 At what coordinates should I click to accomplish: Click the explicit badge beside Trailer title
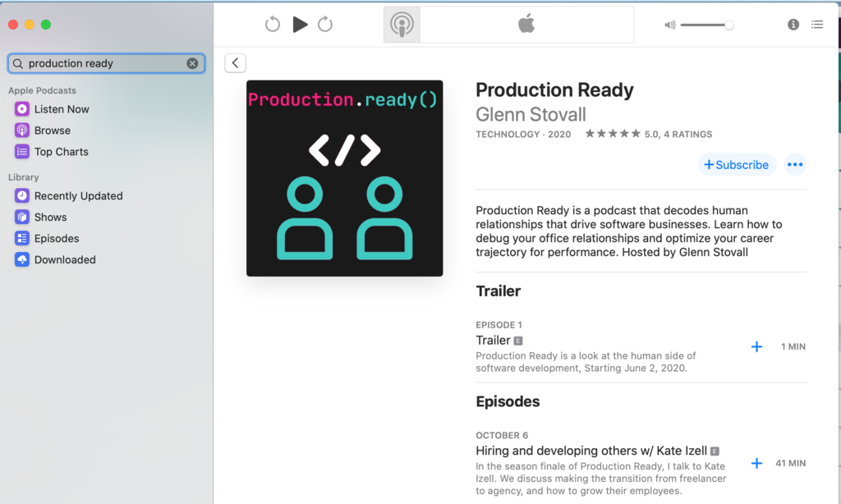tap(518, 341)
